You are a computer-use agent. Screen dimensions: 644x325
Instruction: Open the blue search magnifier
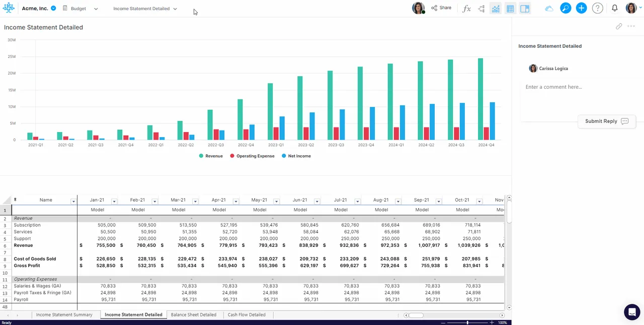(566, 8)
